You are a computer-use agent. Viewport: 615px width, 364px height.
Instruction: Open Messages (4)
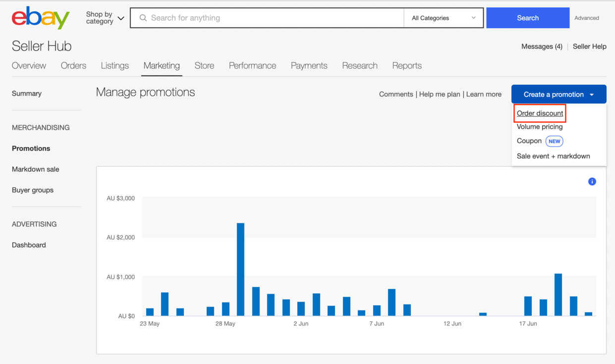[542, 47]
